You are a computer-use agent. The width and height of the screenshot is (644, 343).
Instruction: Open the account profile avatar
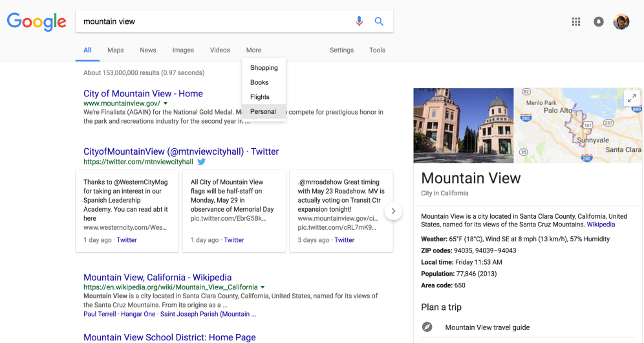(621, 22)
